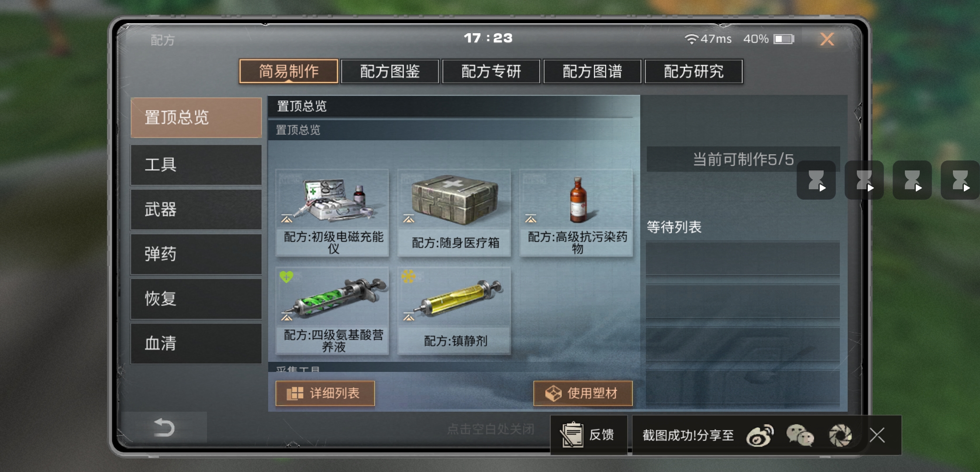
Task: Click the back arrow icon
Action: click(164, 427)
